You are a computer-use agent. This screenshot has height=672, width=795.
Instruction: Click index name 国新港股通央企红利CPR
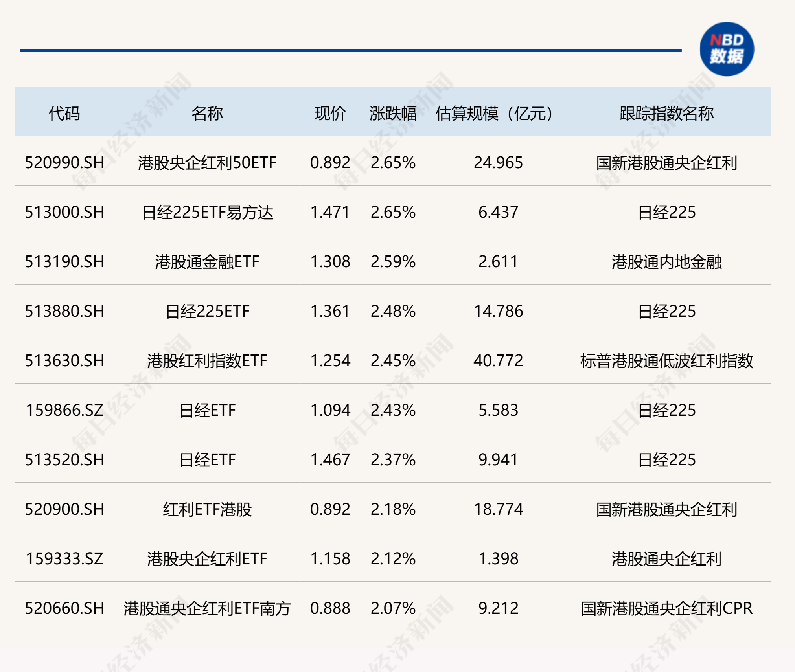pos(666,608)
